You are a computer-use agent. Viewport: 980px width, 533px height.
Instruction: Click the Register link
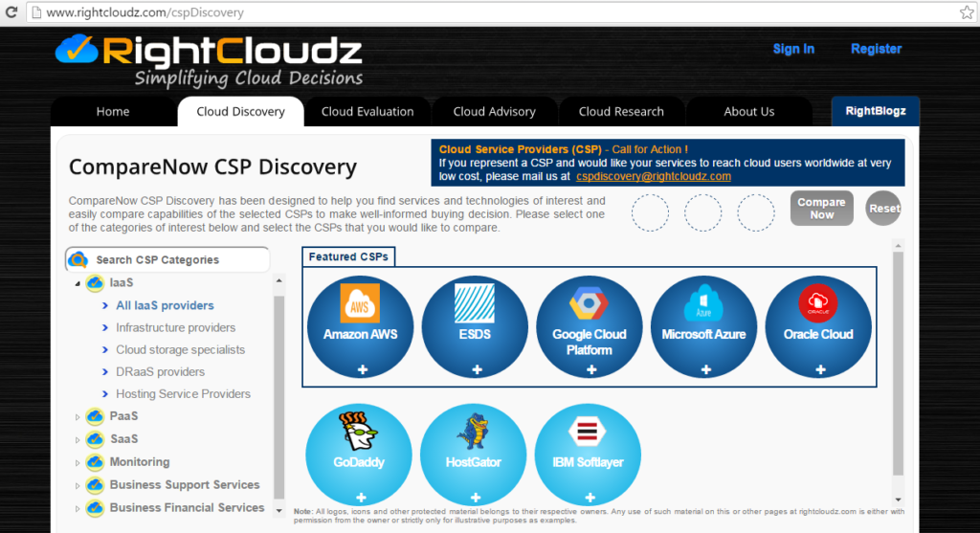pos(877,49)
